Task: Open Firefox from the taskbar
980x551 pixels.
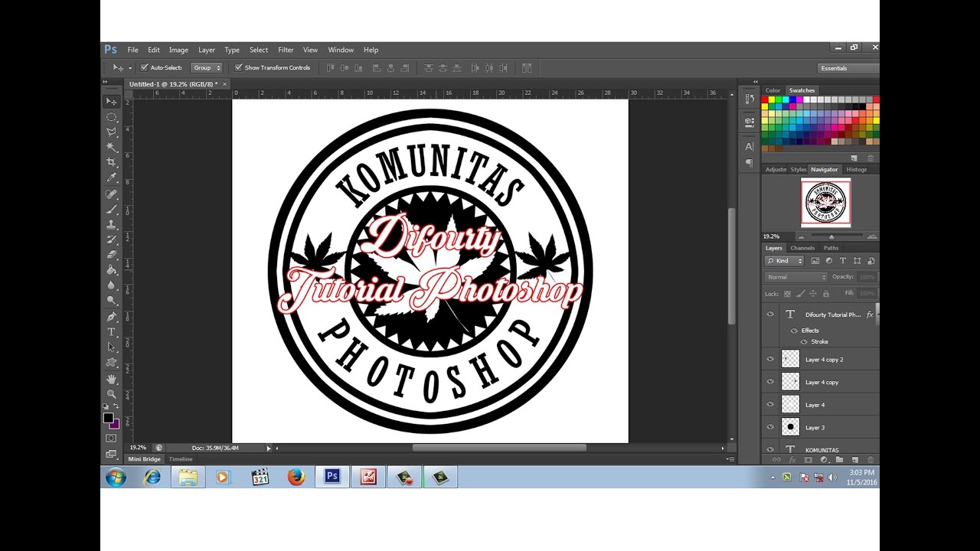Action: coord(296,477)
